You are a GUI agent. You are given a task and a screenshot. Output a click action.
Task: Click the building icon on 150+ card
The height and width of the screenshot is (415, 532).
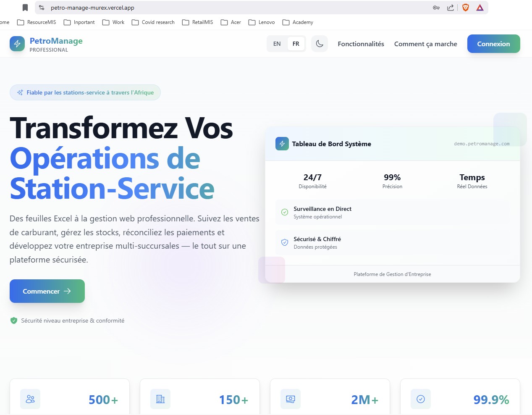[x=160, y=399]
